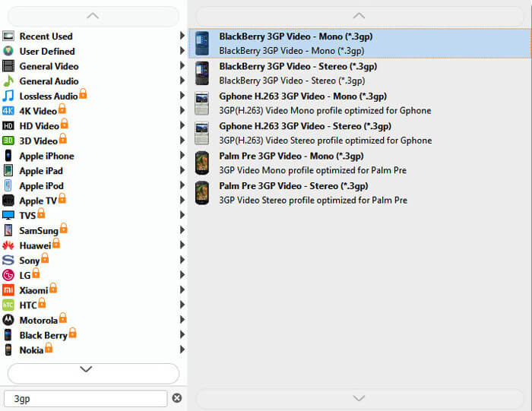
Task: Click the Motorola logo icon
Action: 8,320
